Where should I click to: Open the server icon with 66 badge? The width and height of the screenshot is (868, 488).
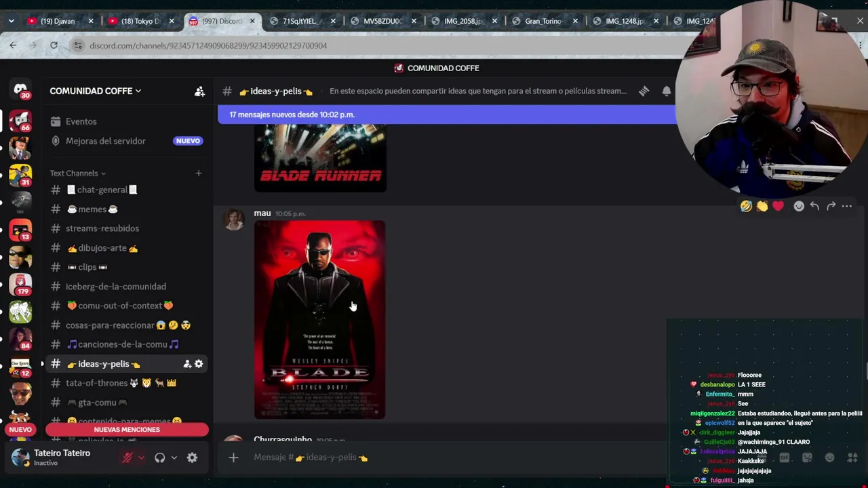pyautogui.click(x=20, y=121)
